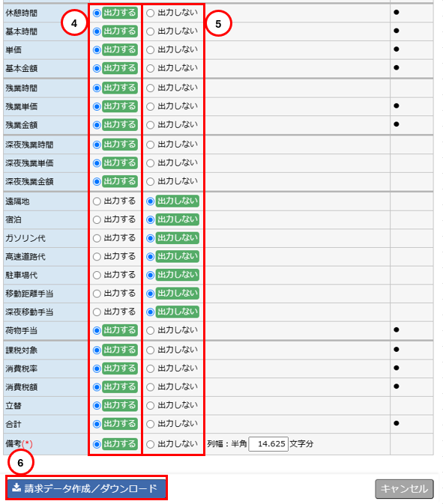The width and height of the screenshot is (443, 504).
Task: Select 出力しない for 深夜移動手当
Action: point(150,312)
